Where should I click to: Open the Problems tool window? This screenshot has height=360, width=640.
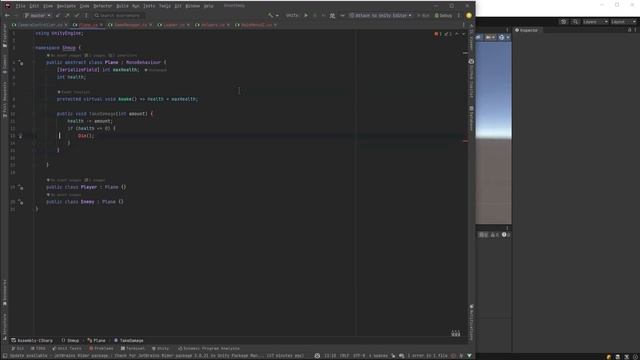click(101, 349)
